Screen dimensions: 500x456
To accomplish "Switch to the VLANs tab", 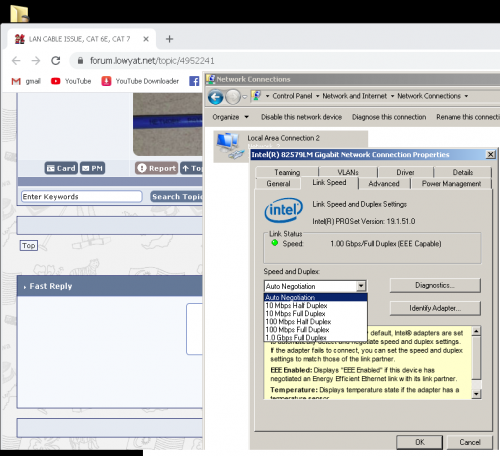I will (x=348, y=172).
